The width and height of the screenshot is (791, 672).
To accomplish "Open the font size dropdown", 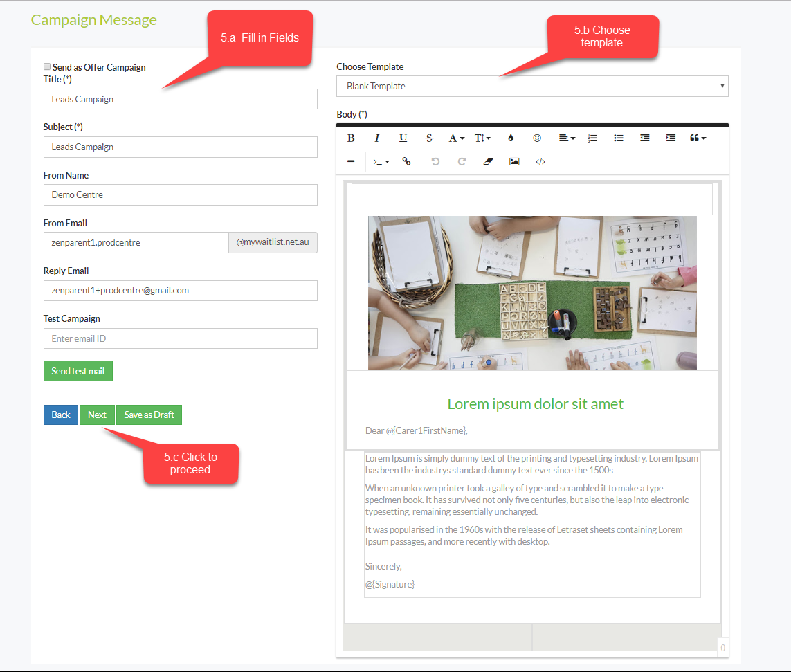I will point(482,138).
